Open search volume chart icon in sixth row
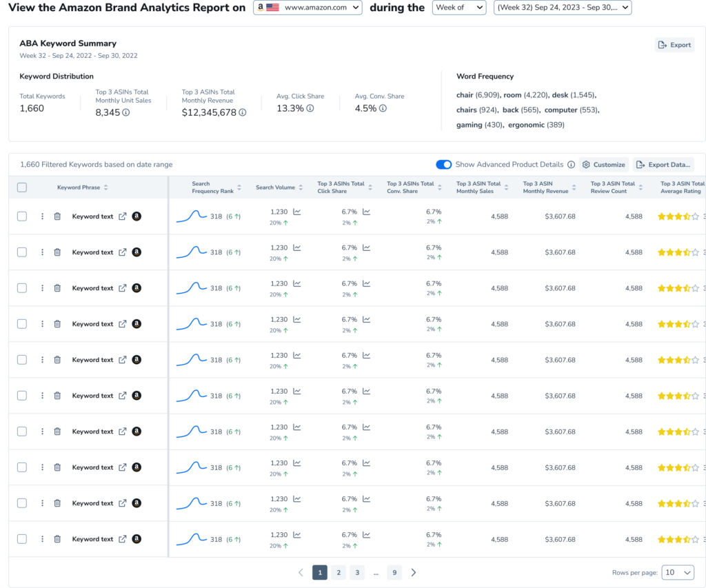The image size is (706, 588). pos(297,392)
